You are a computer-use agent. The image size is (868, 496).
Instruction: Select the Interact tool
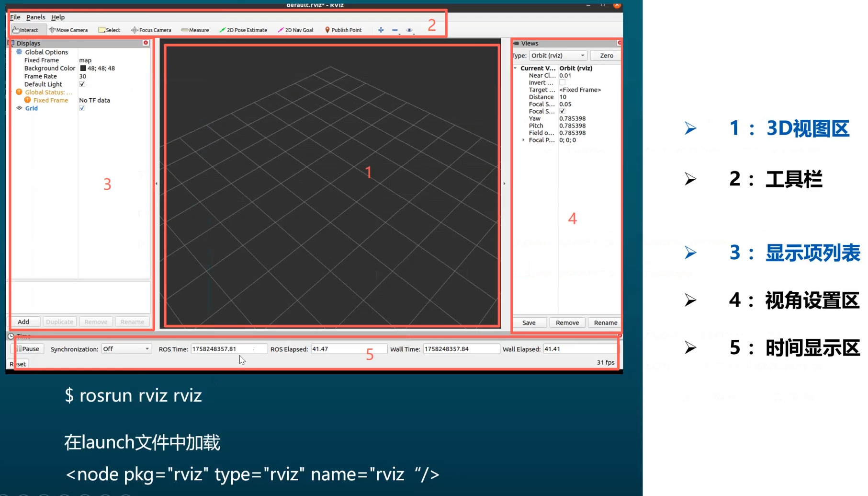25,30
